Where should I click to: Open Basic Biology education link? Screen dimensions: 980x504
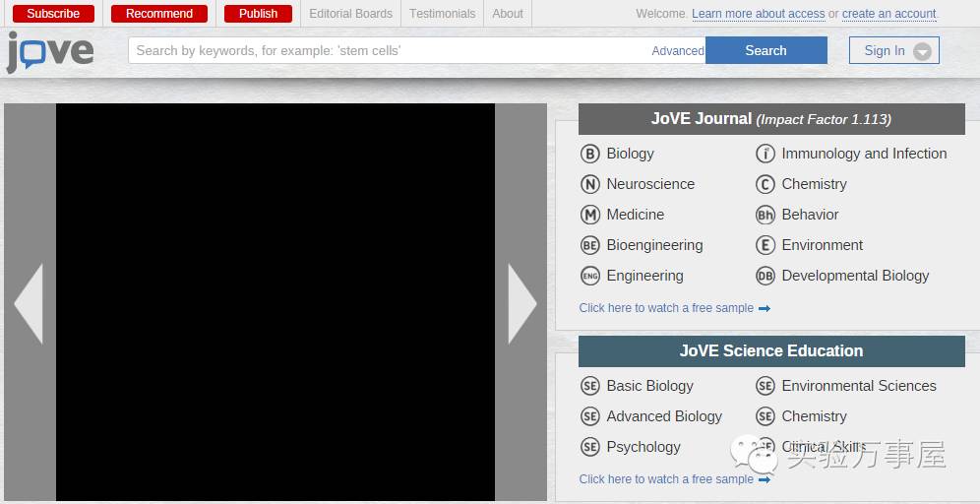point(650,386)
